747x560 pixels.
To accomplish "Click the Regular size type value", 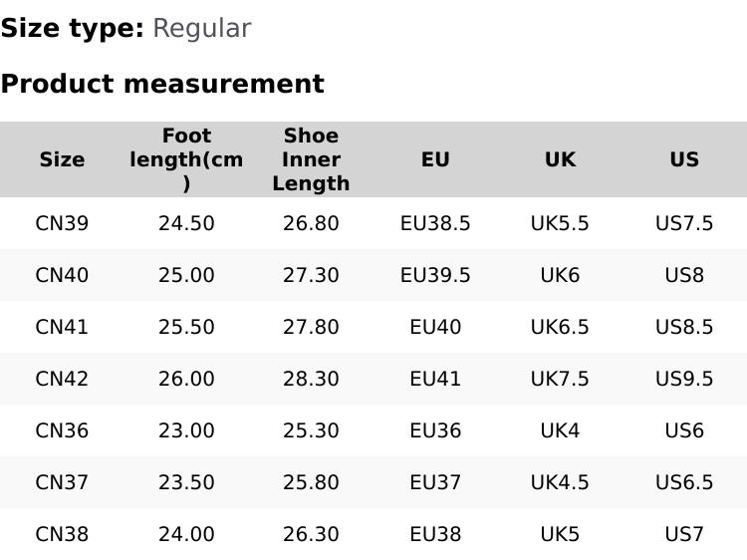I will pos(201,28).
